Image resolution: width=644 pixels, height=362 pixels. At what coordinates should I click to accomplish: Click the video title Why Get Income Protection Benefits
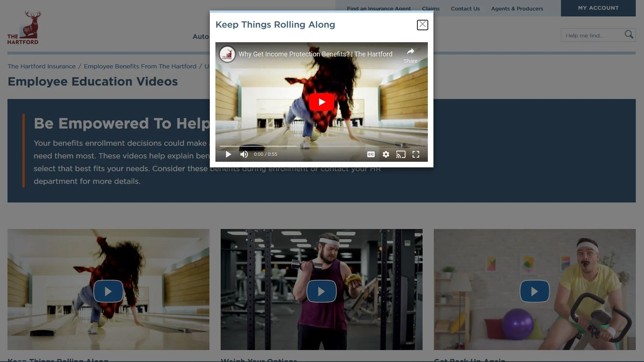click(x=315, y=54)
